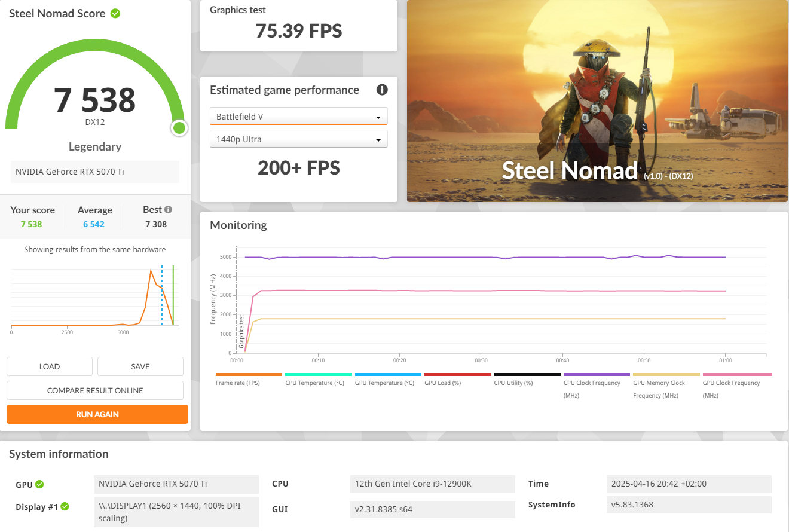Click the Estimated game performance heading
The width and height of the screenshot is (789, 532).
click(x=285, y=90)
